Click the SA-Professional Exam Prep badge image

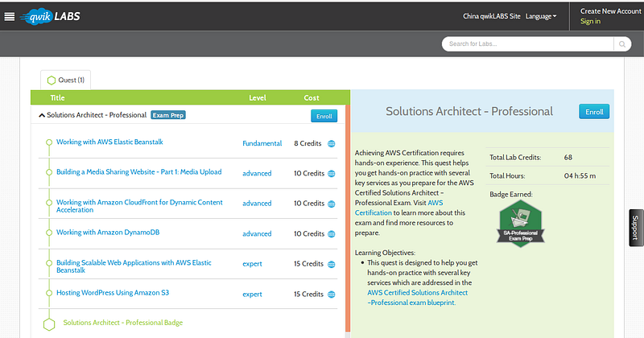coord(520,224)
